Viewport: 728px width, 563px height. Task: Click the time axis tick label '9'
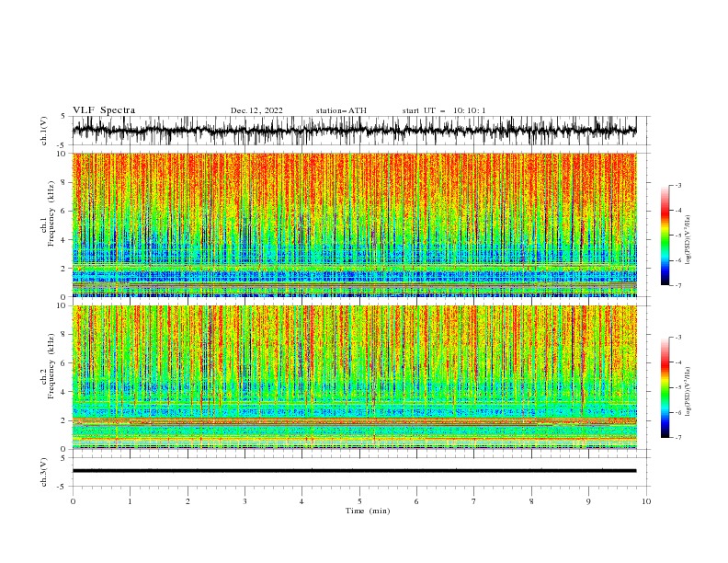(588, 501)
